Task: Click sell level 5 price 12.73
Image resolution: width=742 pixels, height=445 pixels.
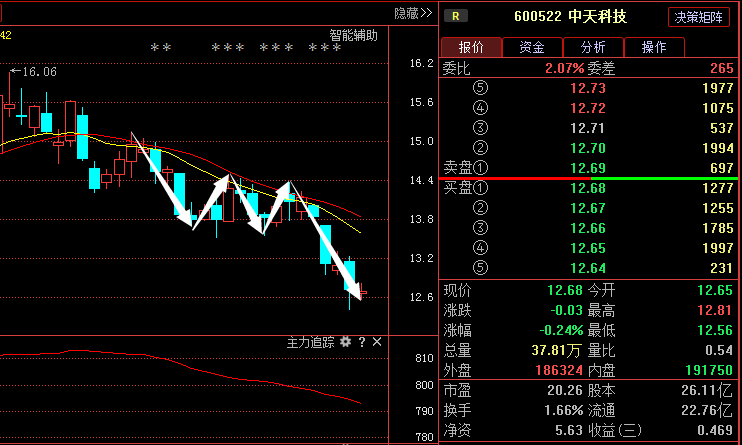Action: pyautogui.click(x=588, y=88)
